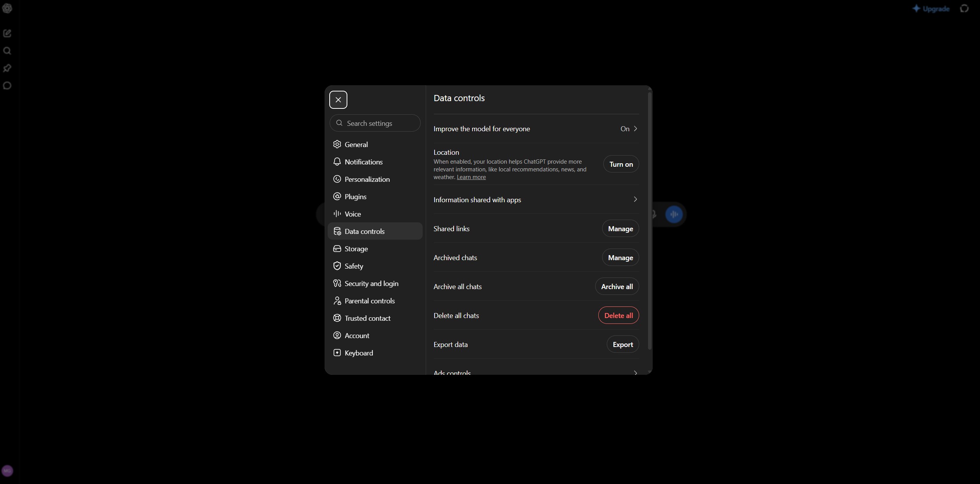This screenshot has height=484, width=980.
Task: Expand Improve the model for everyone
Action: [536, 129]
